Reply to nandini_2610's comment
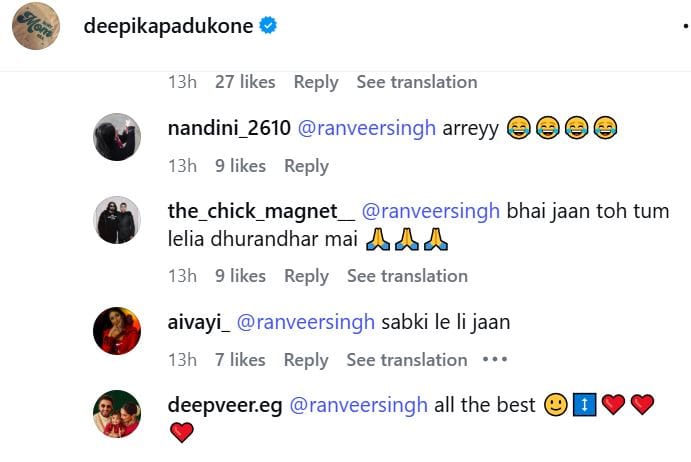Image resolution: width=691 pixels, height=462 pixels. (306, 166)
